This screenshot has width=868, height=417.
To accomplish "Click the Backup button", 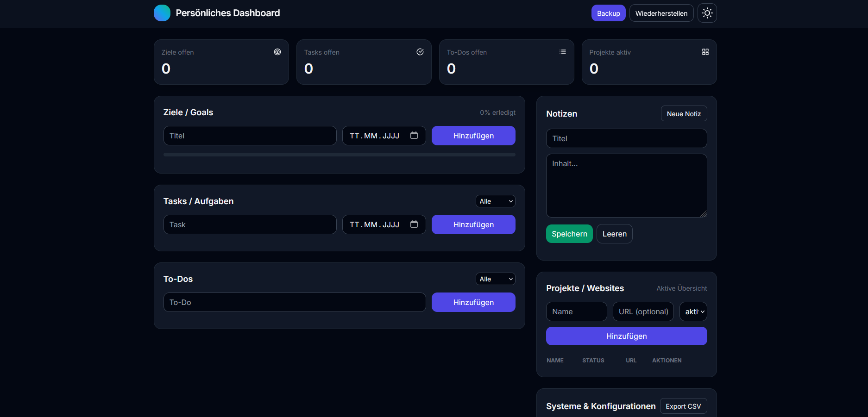I will [x=608, y=13].
